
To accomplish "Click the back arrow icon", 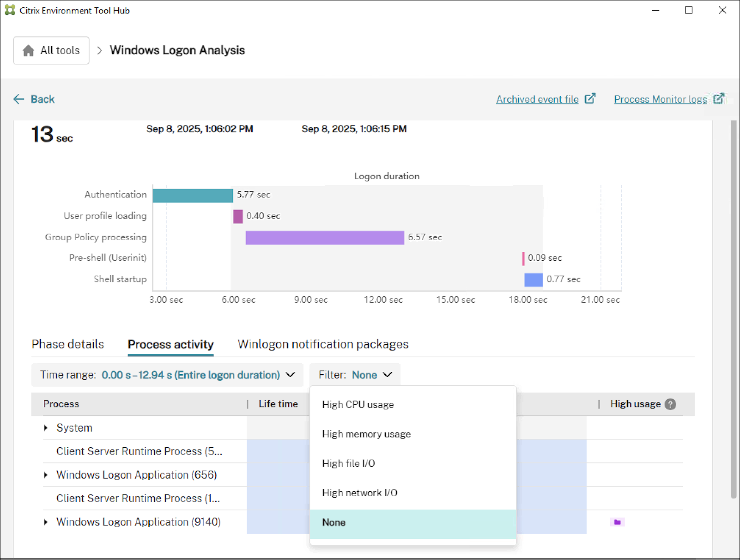I will point(18,99).
